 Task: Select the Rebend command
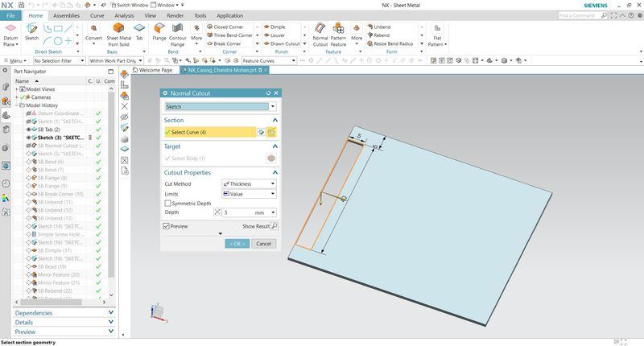click(x=378, y=35)
